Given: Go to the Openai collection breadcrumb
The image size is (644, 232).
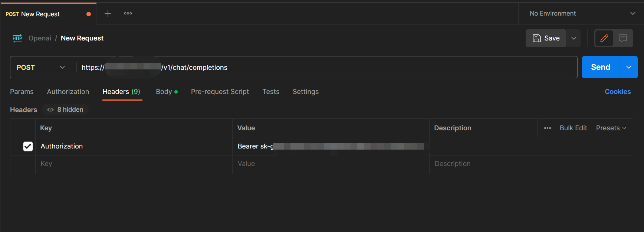Looking at the screenshot, I should coord(40,38).
